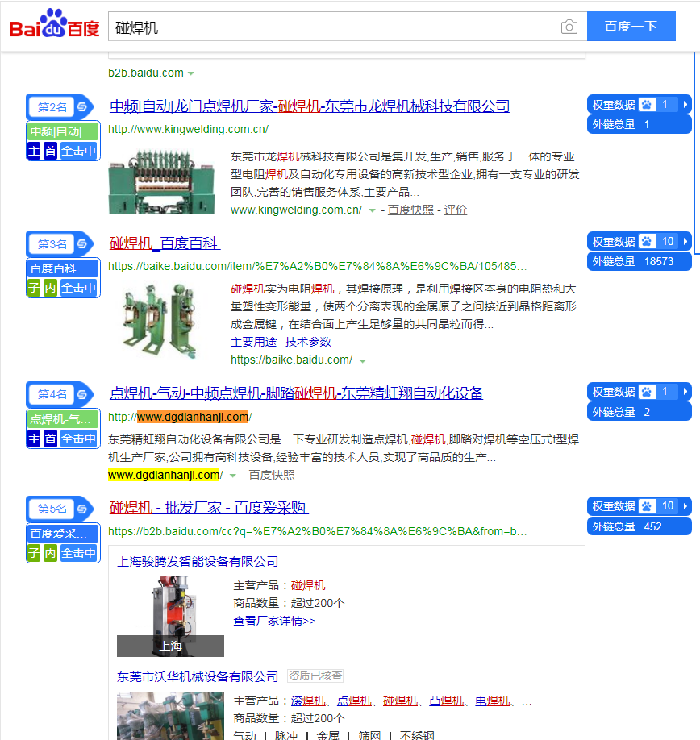
Task: Click the blue 百度百科 tag under 第3名
Action: click(63, 268)
